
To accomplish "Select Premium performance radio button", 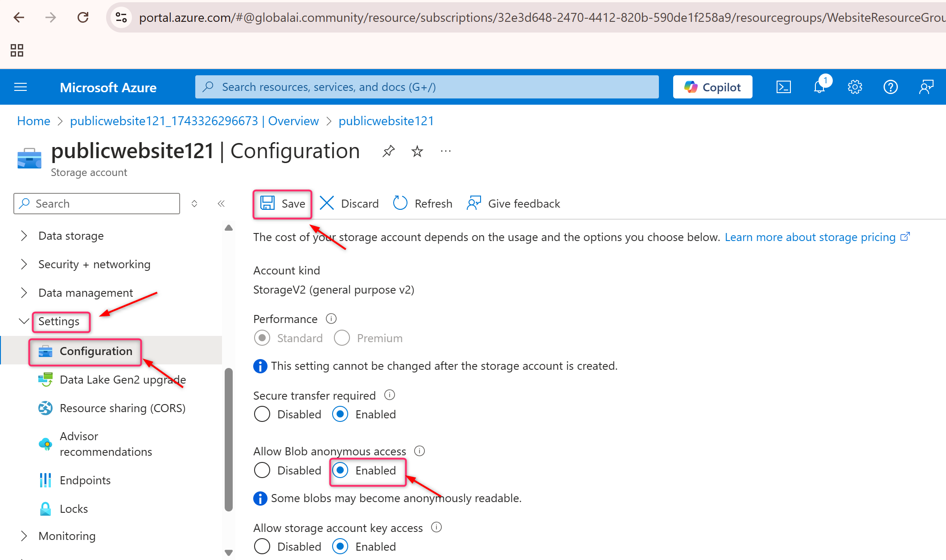I will [342, 338].
